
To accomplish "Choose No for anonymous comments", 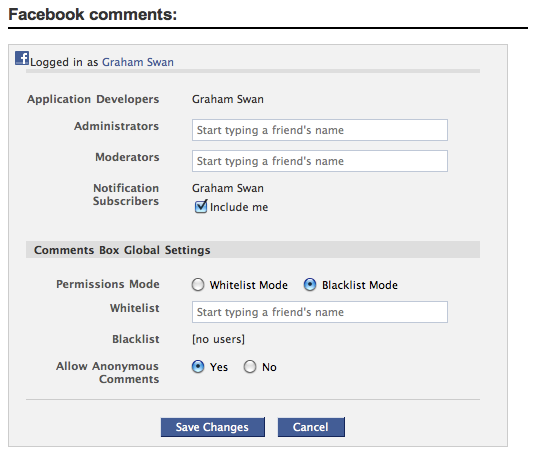I will (250, 366).
